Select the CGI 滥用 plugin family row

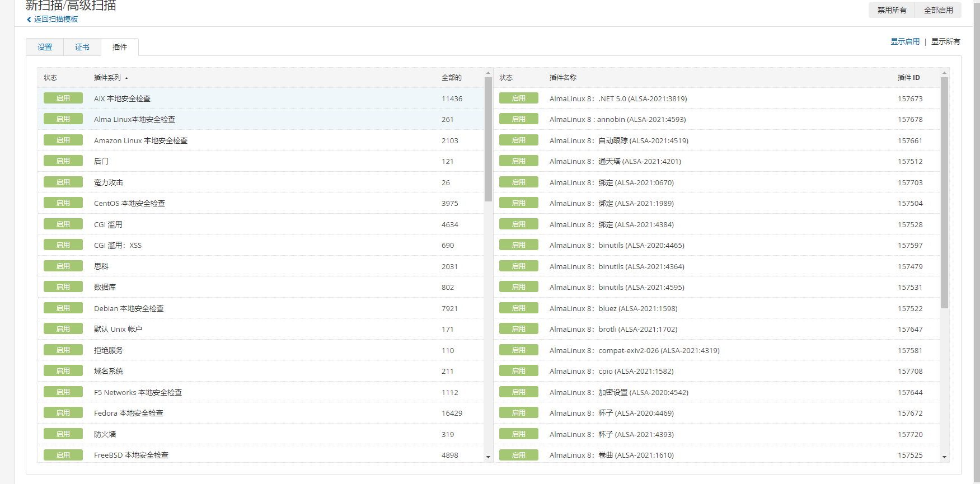pos(261,224)
